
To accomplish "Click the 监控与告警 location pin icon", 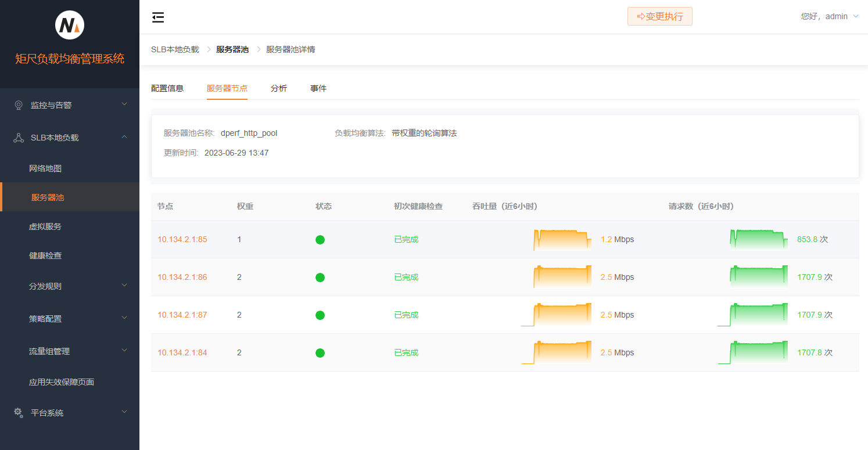I will [x=19, y=105].
